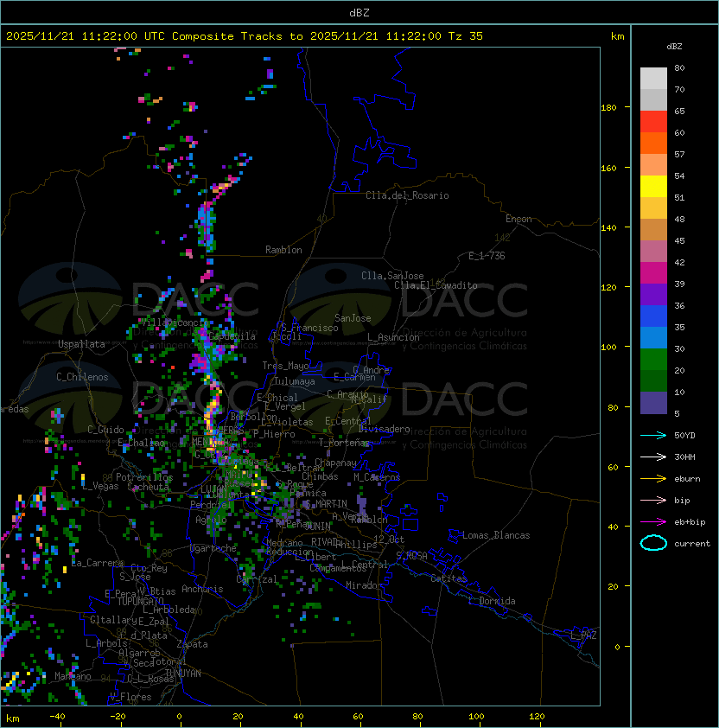This screenshot has height=728, width=719.
Task: Click the 'S_MARTIN' map label
Action: click(326, 504)
